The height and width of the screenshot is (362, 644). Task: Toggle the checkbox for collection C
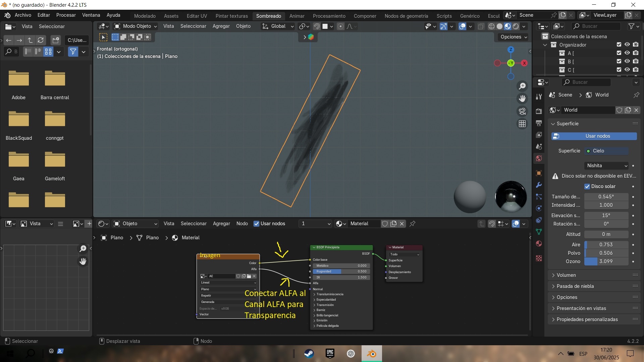[619, 70]
